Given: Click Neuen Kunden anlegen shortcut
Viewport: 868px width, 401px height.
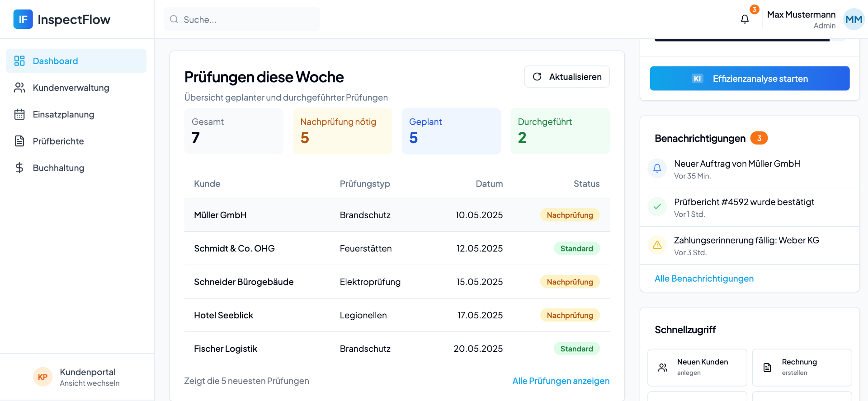Looking at the screenshot, I should point(697,368).
